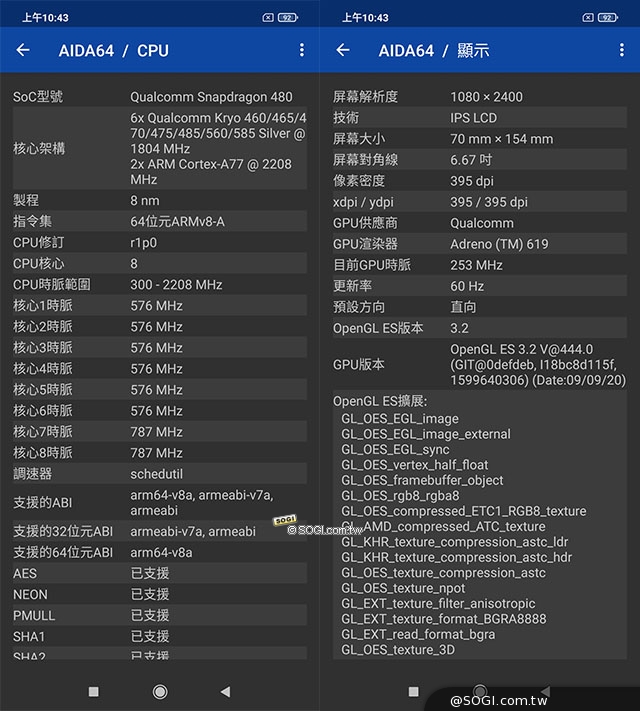Select '6.67 吋' diagonal value
This screenshot has height=711, width=640.
[x=471, y=160]
